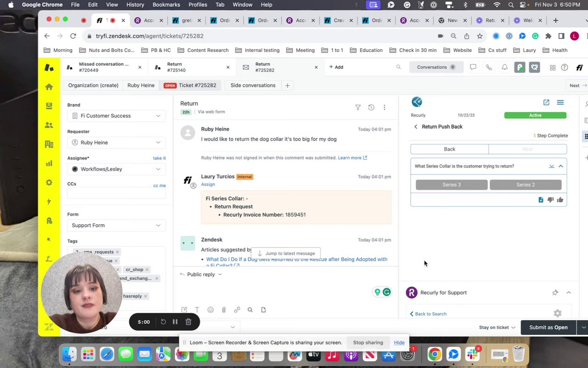Click Back to Search in Recurly
This screenshot has width=588, height=368.
[428, 314]
